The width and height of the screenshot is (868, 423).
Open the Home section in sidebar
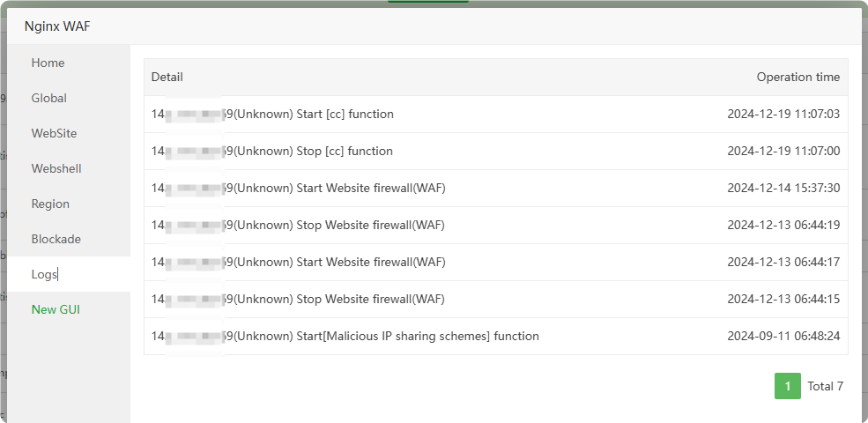[x=48, y=63]
